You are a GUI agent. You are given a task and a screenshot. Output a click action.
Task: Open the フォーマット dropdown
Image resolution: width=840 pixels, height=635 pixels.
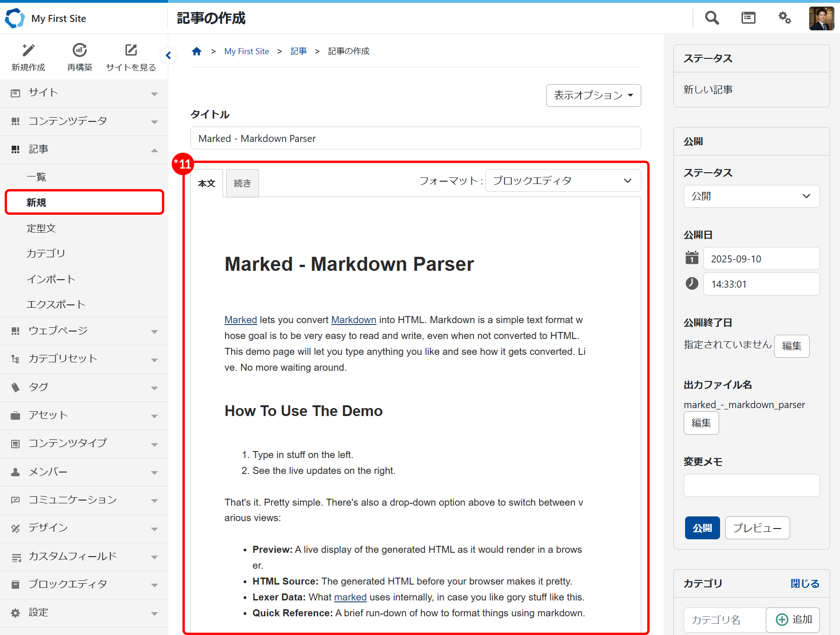point(562,181)
